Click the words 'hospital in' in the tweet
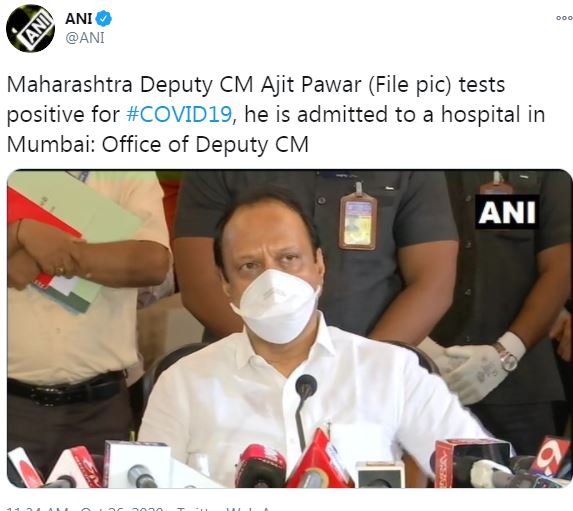The image size is (573, 511). (493, 114)
